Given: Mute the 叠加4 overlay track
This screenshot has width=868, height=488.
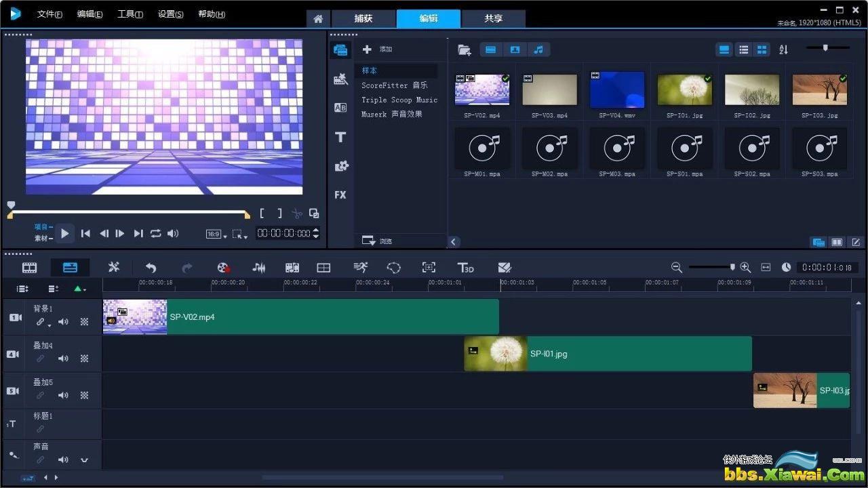Looking at the screenshot, I should click(63, 359).
